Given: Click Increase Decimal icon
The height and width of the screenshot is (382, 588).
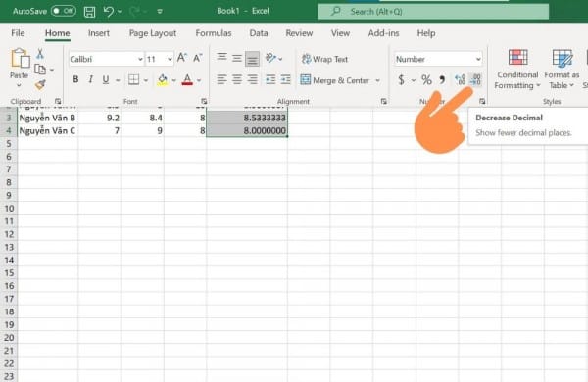Looking at the screenshot, I should pyautogui.click(x=460, y=79).
